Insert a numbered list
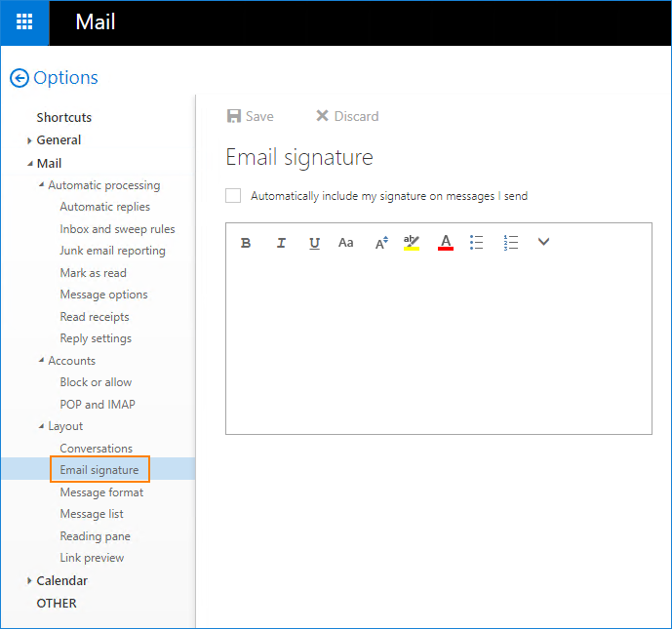672x629 pixels. tap(510, 243)
